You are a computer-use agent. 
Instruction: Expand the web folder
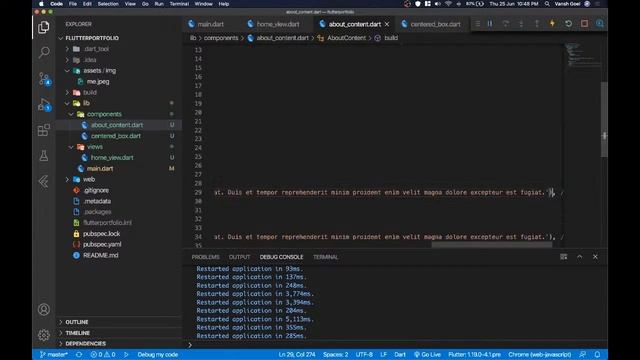(x=89, y=179)
